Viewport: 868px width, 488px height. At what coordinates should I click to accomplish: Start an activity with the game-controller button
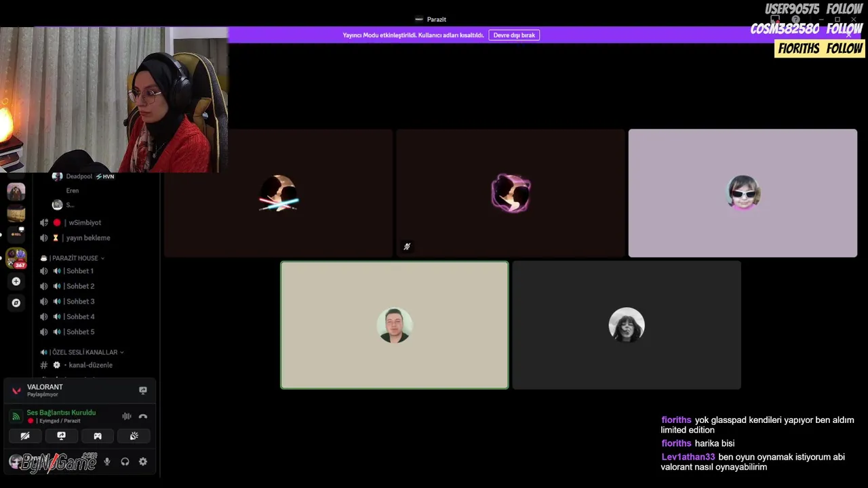(98, 436)
